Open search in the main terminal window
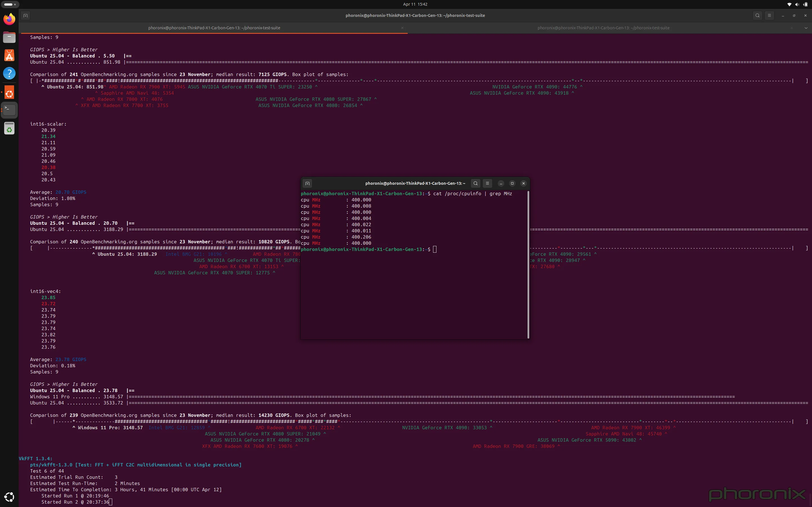 pyautogui.click(x=757, y=15)
